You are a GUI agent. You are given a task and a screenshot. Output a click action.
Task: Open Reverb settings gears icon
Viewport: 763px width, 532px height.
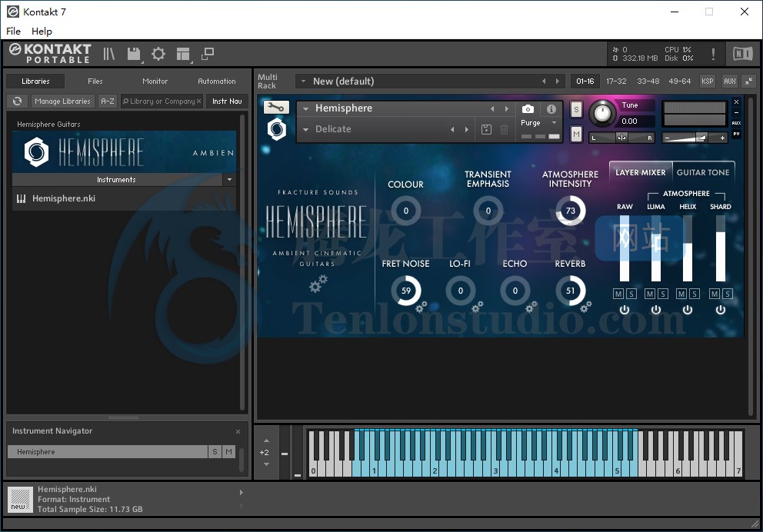point(586,307)
